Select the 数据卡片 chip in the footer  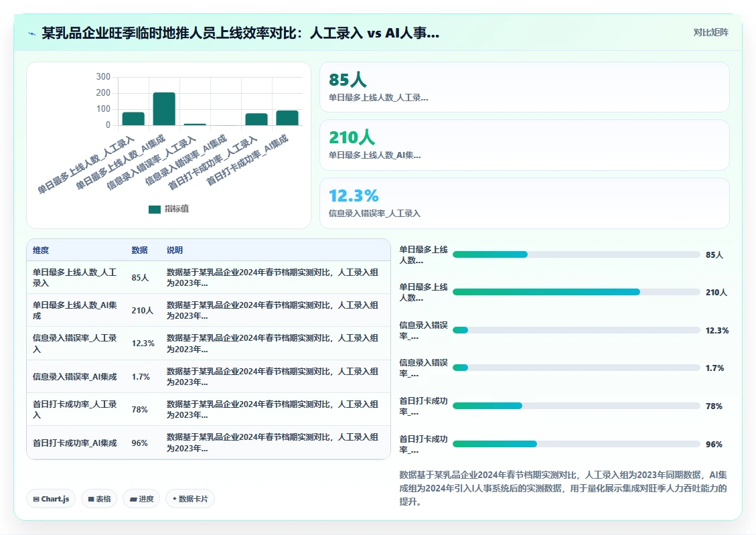pos(190,499)
